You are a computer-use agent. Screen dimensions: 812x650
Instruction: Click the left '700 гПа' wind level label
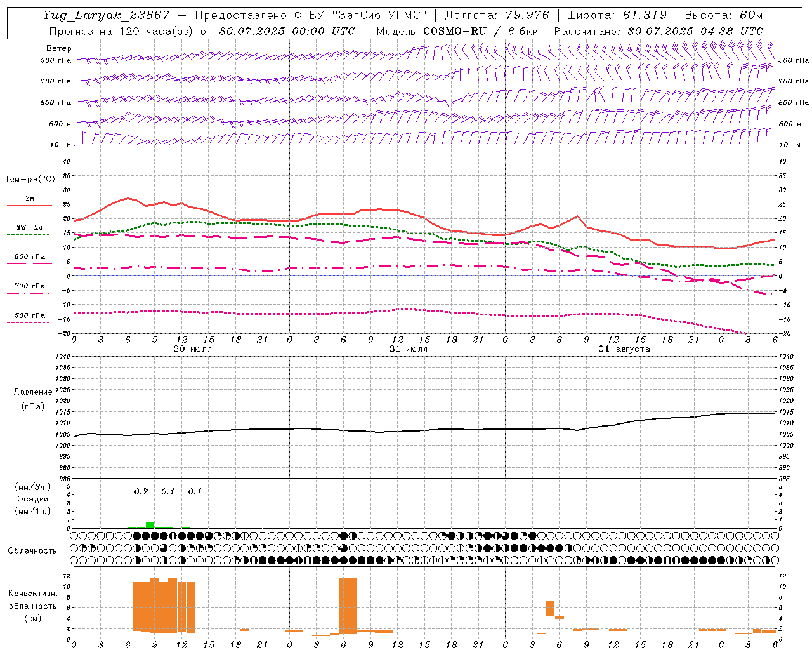point(56,81)
